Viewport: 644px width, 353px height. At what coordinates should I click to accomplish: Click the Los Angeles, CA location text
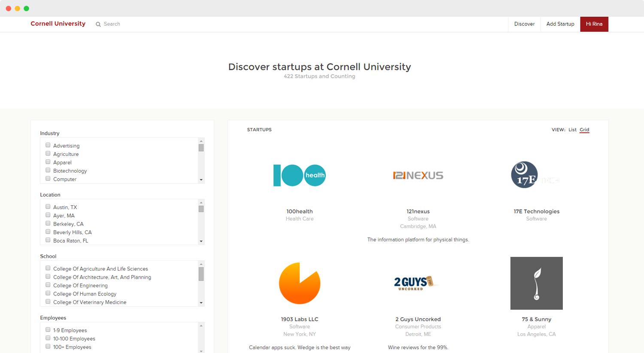(x=537, y=334)
